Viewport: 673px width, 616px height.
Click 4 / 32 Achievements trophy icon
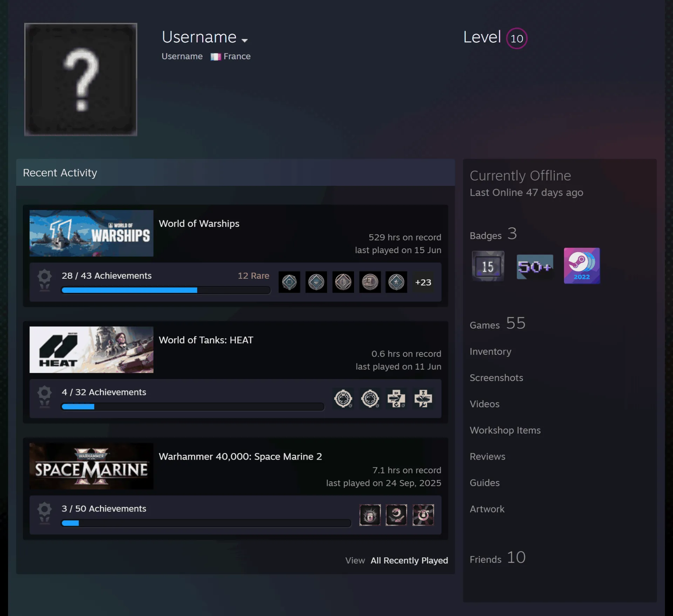45,397
